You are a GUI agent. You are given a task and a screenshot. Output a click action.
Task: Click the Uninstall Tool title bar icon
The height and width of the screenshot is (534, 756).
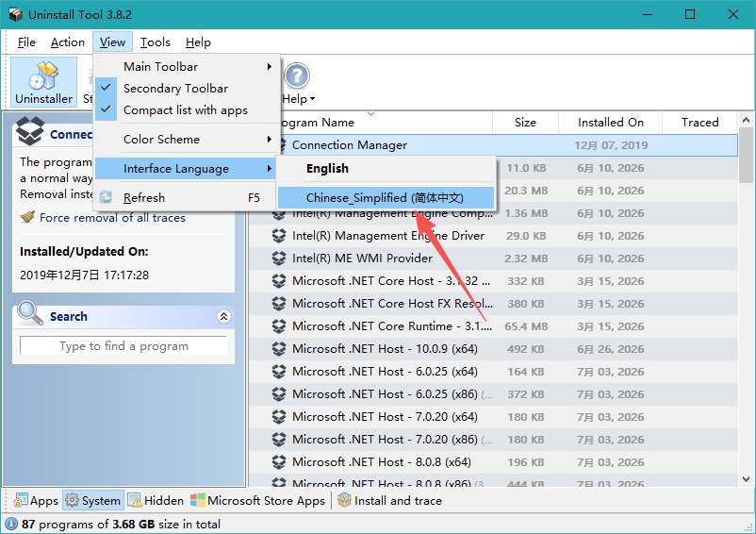tap(15, 14)
